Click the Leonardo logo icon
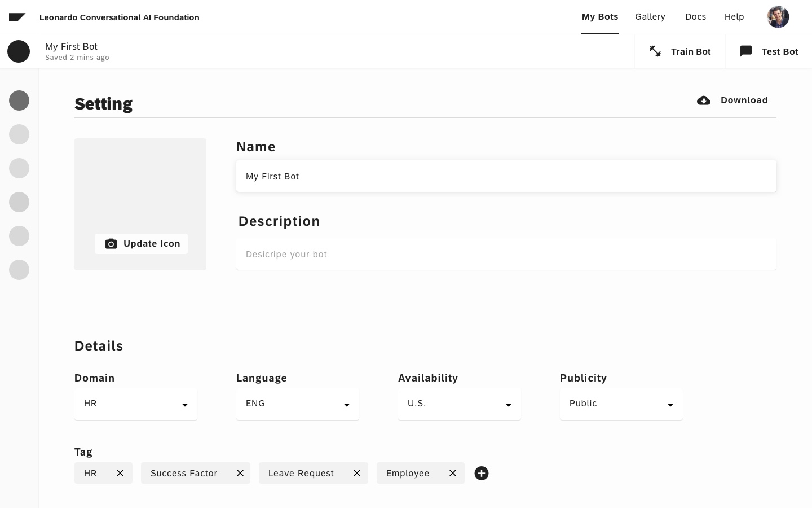812x508 pixels. (17, 17)
